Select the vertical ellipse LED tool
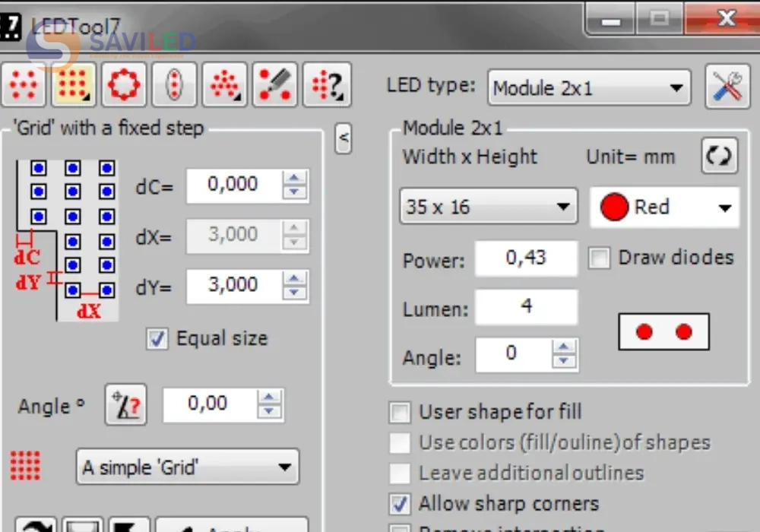The image size is (760, 532). pyautogui.click(x=174, y=84)
